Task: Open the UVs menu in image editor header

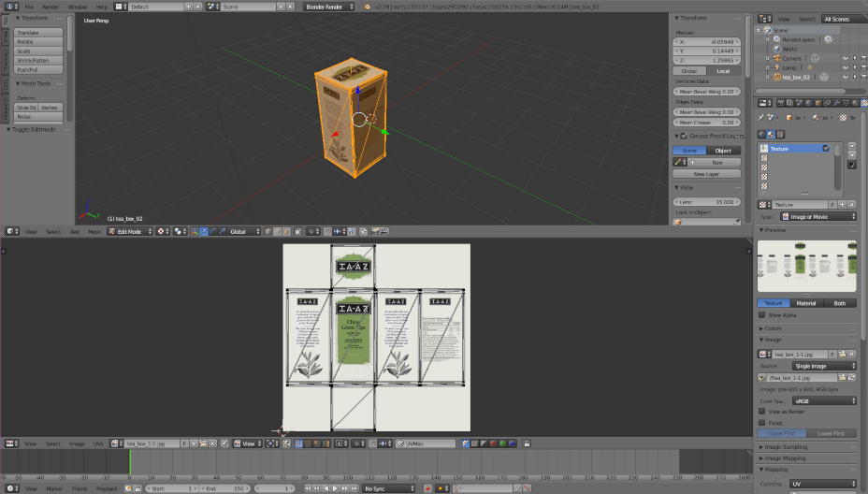Action: tap(98, 443)
